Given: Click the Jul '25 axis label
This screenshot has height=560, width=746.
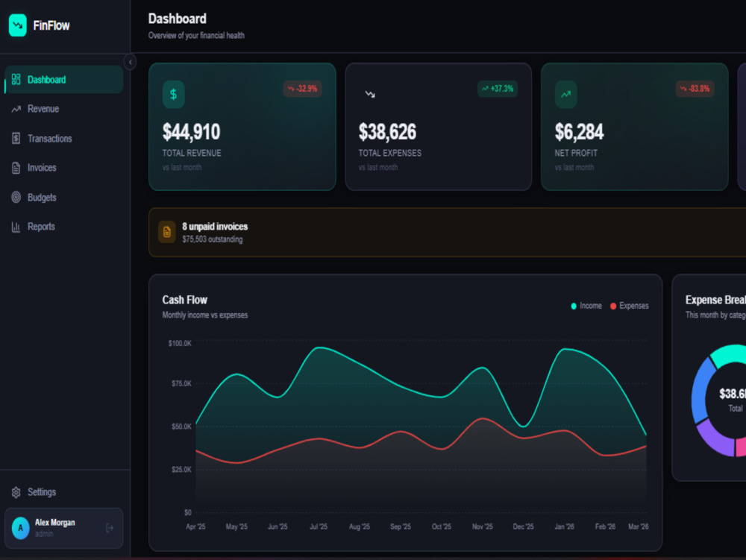Looking at the screenshot, I should (319, 526).
